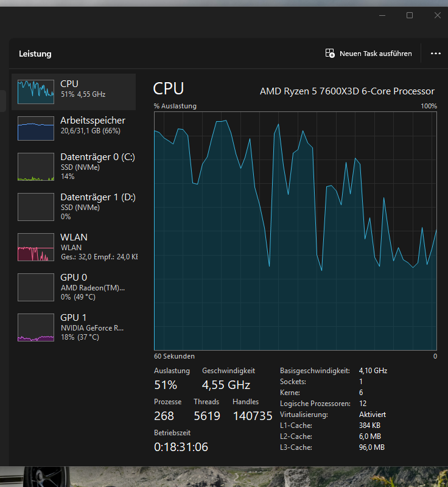The image size is (448, 487).
Task: Click the % Auslastung graph label
Action: point(175,106)
